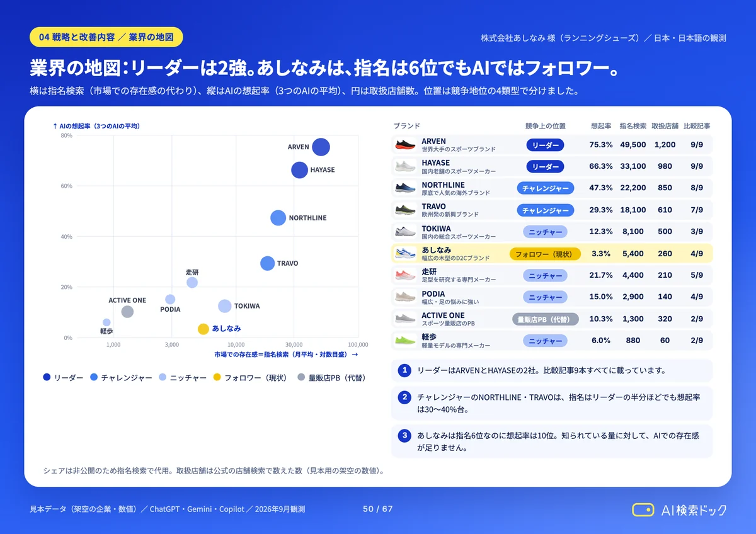This screenshot has height=534, width=756.
Task: Click the 走研 shoe image
Action: tap(405, 275)
